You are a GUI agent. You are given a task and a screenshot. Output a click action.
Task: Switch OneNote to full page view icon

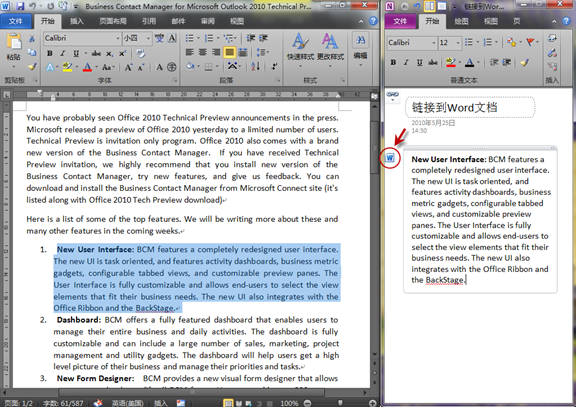pyautogui.click(x=442, y=6)
